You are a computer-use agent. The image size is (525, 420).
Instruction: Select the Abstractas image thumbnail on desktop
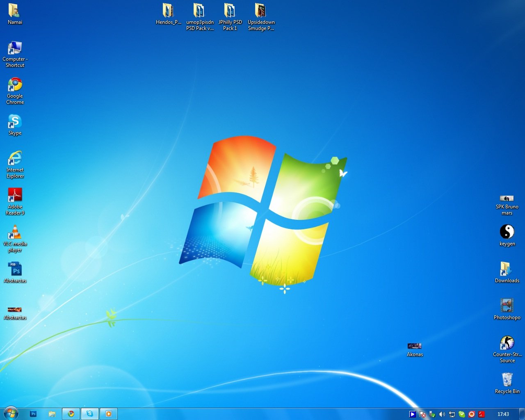pos(15,310)
